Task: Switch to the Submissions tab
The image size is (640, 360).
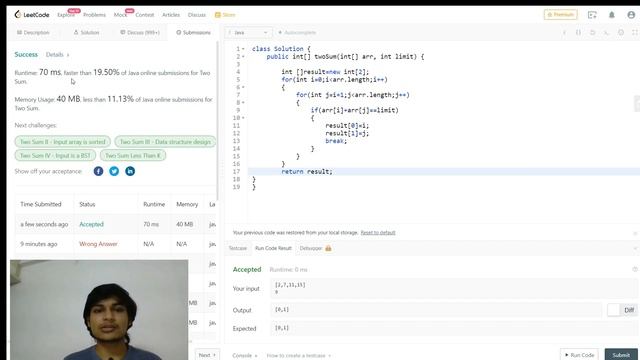Action: (193, 32)
